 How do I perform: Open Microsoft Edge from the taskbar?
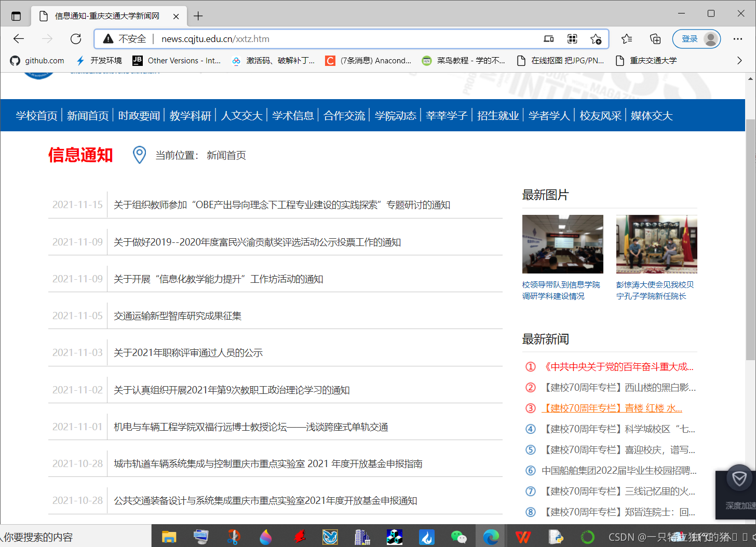pos(491,537)
